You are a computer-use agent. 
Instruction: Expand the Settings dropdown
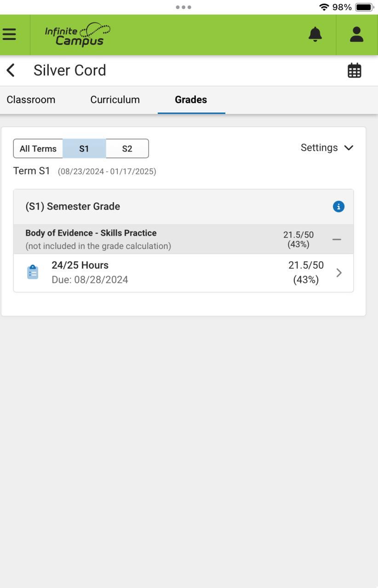point(327,148)
